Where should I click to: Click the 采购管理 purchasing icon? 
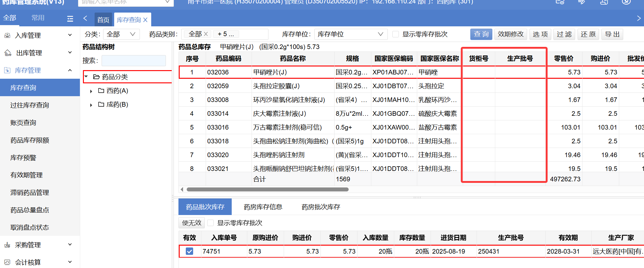(7, 245)
